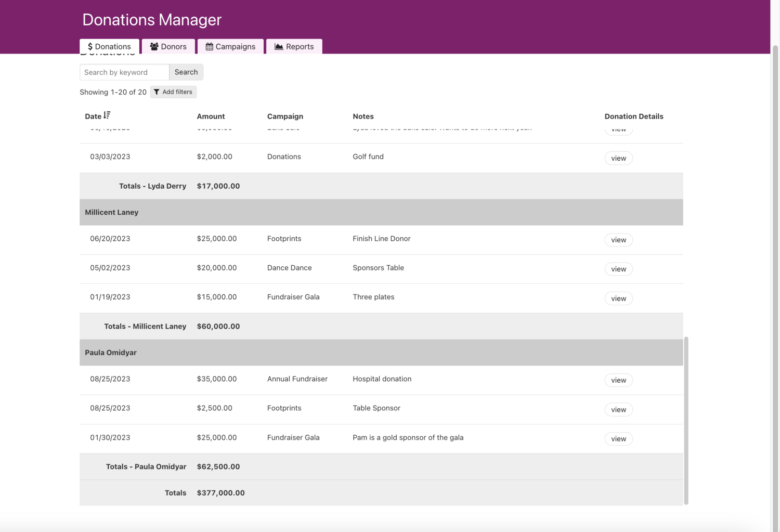Switch to the Campaigns tab
Image resolution: width=780 pixels, height=532 pixels.
pyautogui.click(x=230, y=47)
